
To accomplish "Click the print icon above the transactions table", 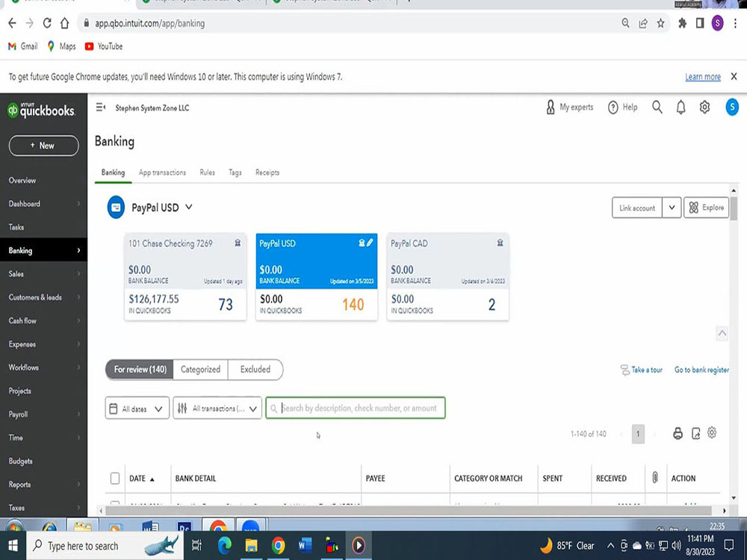I will (678, 433).
